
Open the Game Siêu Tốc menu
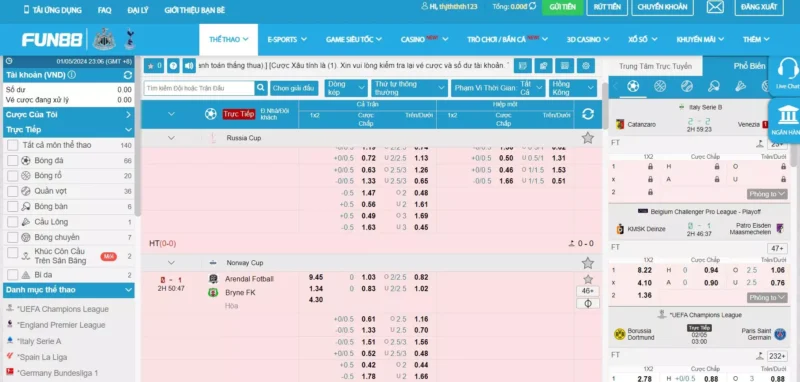pos(354,39)
